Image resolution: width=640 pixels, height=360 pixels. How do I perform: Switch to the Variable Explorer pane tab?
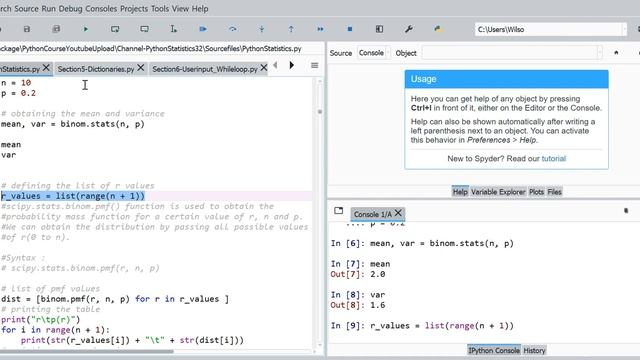(x=498, y=192)
